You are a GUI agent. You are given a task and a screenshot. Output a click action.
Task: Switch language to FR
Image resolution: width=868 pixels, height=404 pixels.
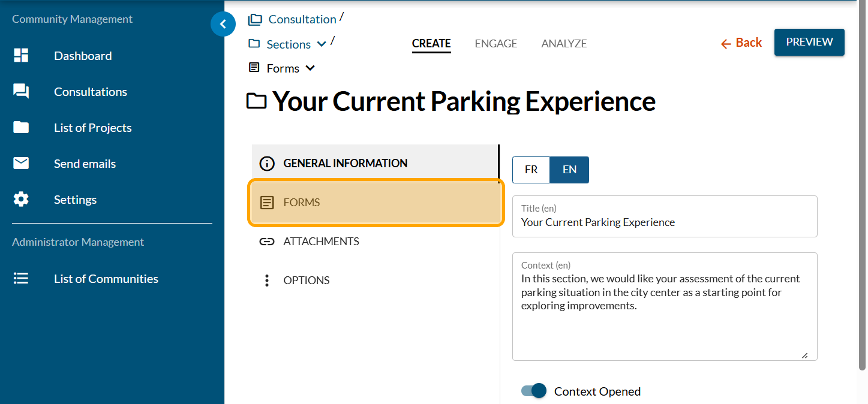531,170
